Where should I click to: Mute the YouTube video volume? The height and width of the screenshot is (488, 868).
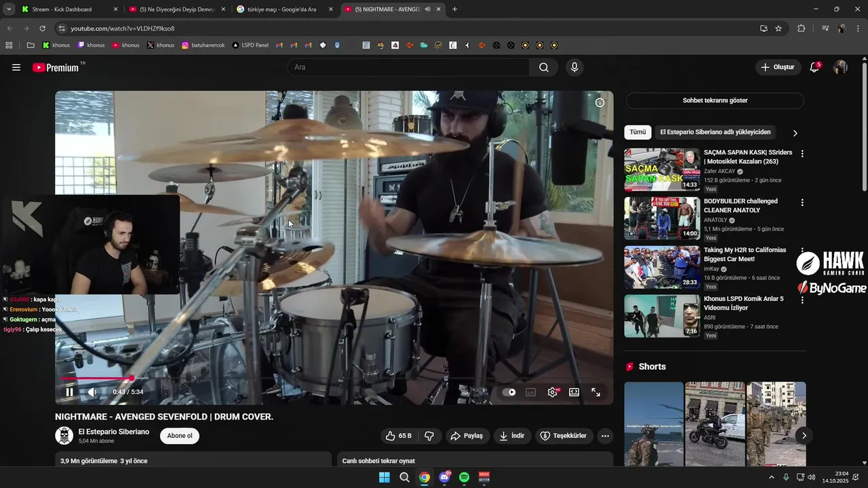(x=92, y=392)
